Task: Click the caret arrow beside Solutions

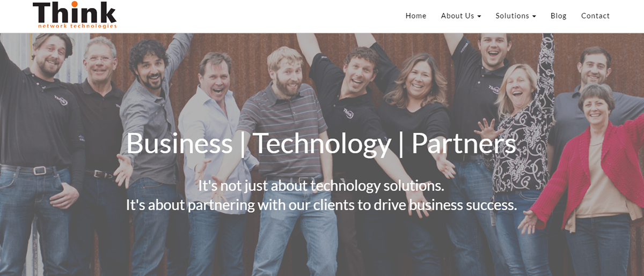Action: 534,17
